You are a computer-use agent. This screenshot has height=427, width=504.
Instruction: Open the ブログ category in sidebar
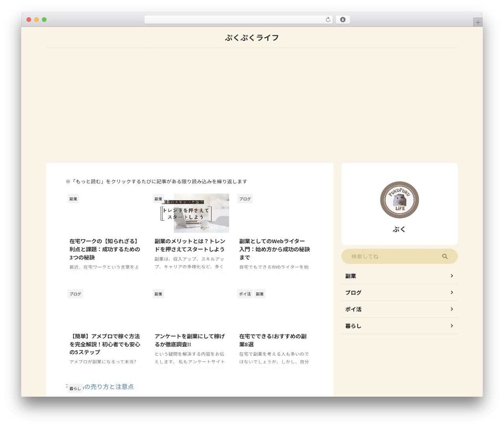click(399, 293)
